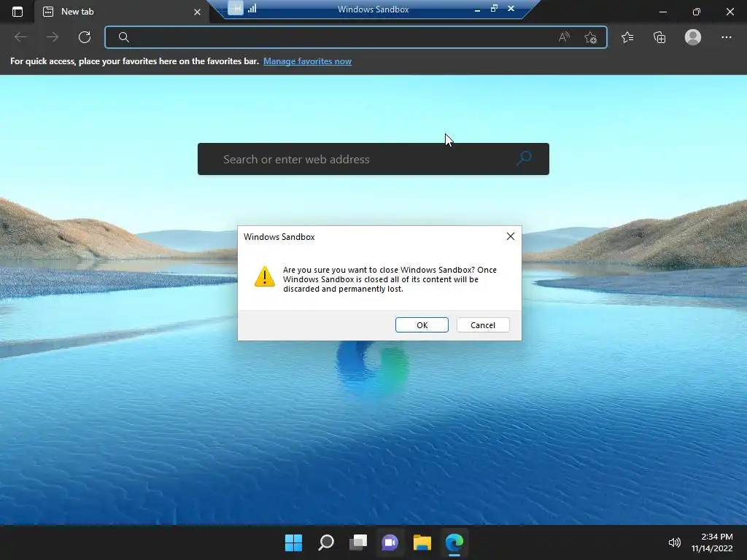Select the New tab browser tab
This screenshot has height=560, width=747.
(x=122, y=12)
